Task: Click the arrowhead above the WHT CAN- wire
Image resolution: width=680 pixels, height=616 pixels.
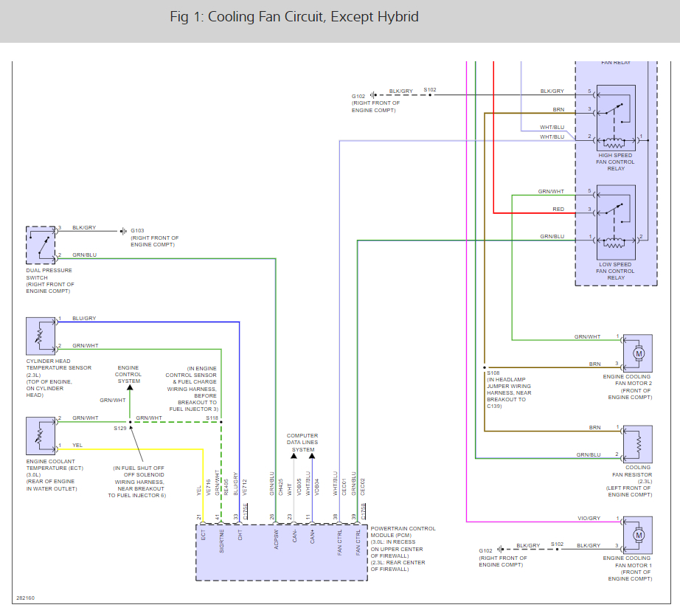Action: click(294, 456)
